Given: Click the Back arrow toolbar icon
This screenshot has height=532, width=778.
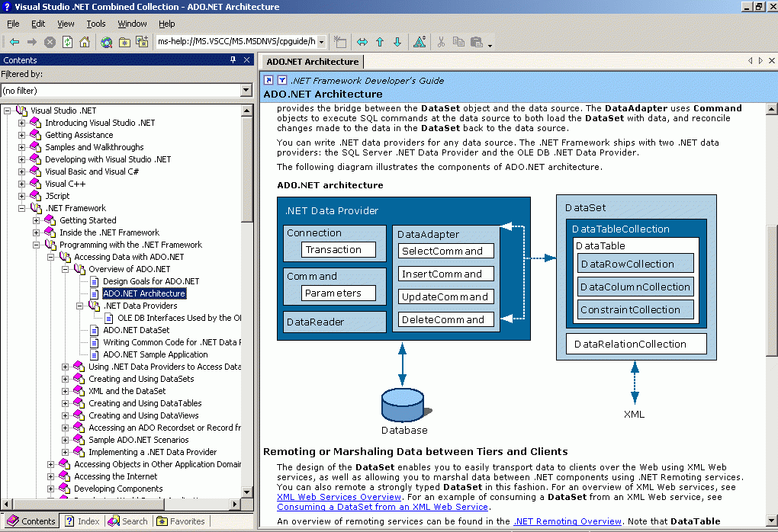Looking at the screenshot, I should [14, 42].
